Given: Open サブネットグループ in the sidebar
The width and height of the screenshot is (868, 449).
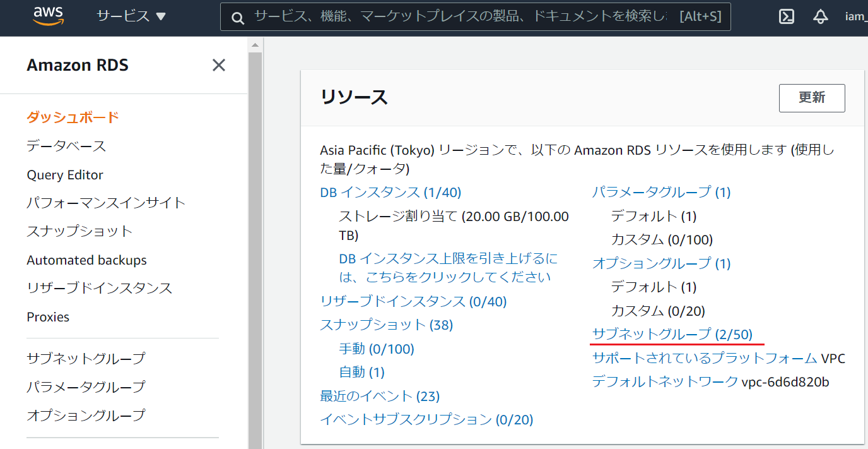Looking at the screenshot, I should 86,359.
